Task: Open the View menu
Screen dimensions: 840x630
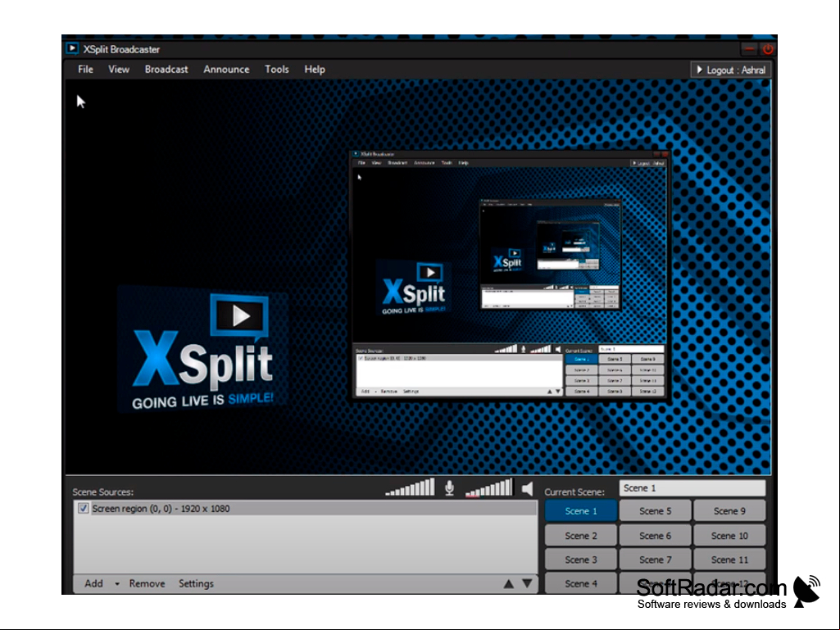Action: pyautogui.click(x=118, y=70)
